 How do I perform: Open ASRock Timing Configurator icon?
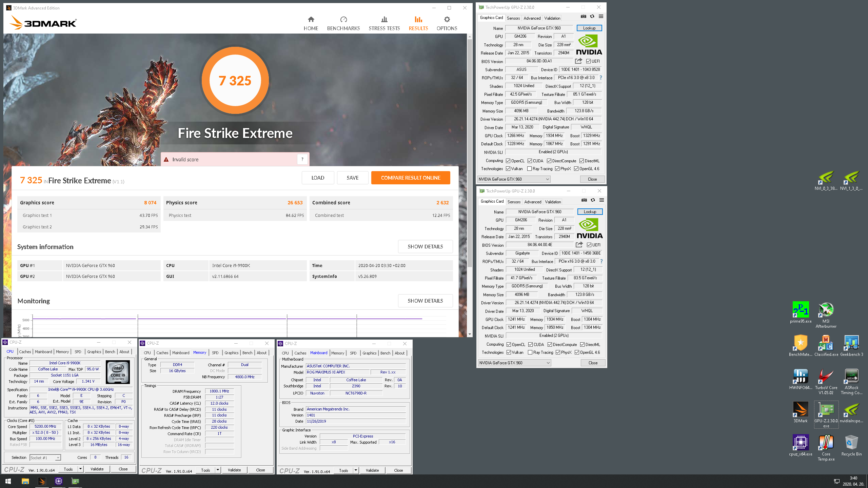tap(851, 382)
